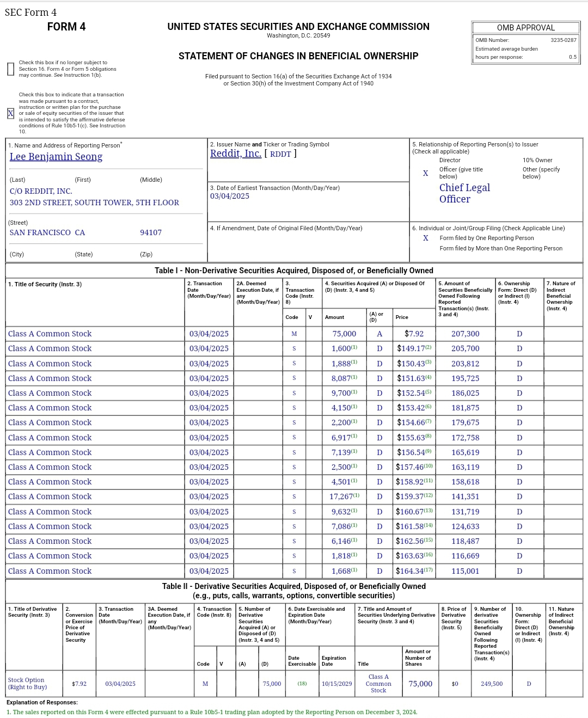This screenshot has height=718, width=588.
Task: Click the footnote (18) date exercisable reference
Action: click(x=302, y=684)
